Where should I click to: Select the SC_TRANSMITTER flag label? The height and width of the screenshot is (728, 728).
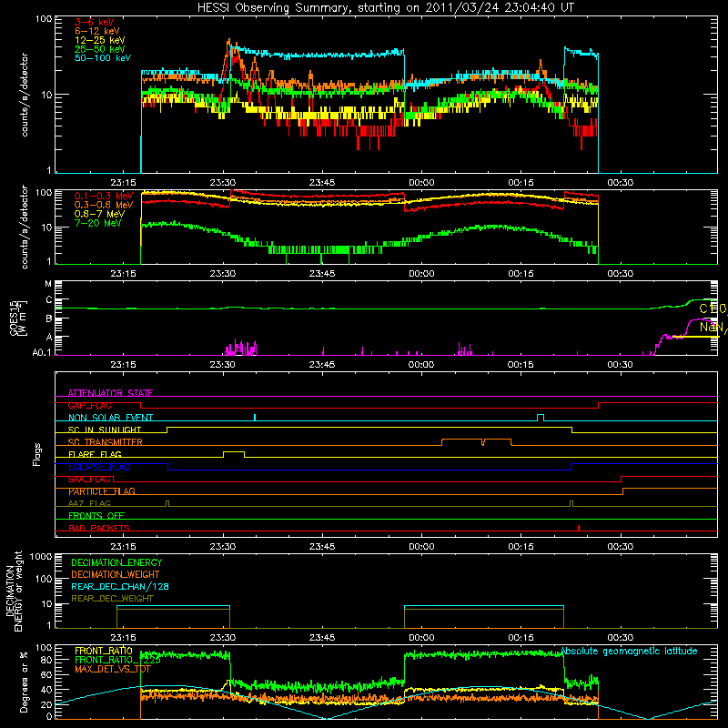coord(106,441)
